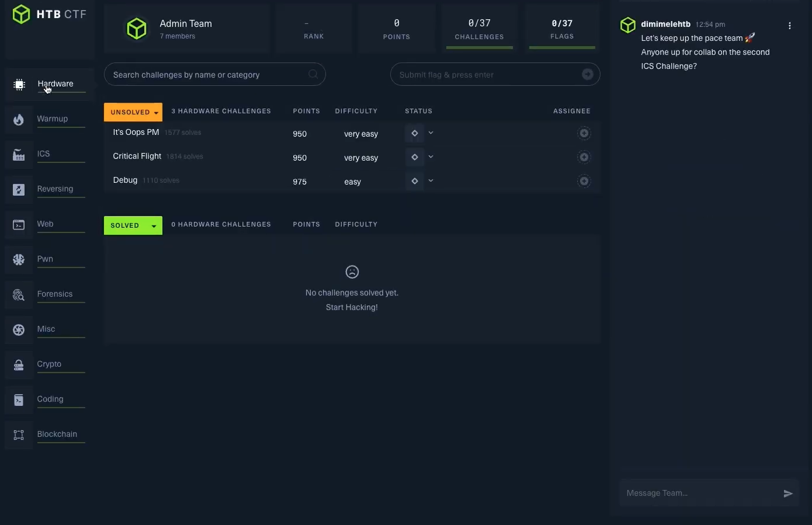Click the Reversing category icon
Screen dimensions: 812x525
pos(19,190)
